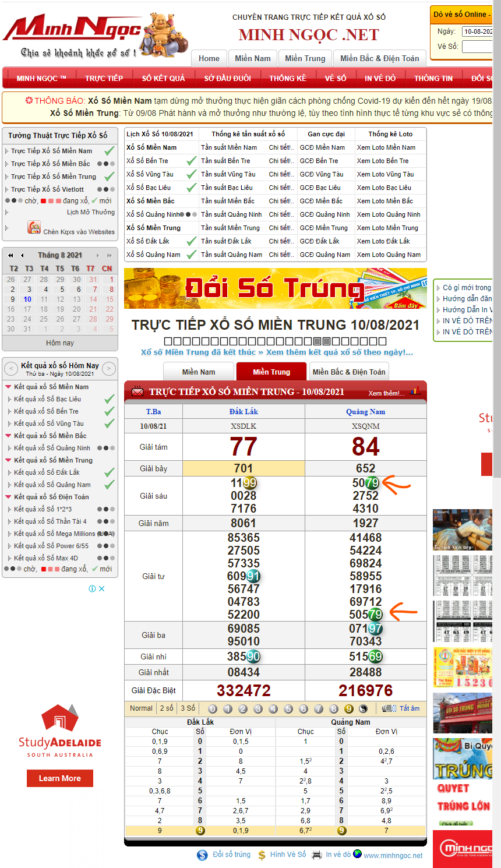
Task: Open the Miền Nam results tab
Action: point(199,372)
